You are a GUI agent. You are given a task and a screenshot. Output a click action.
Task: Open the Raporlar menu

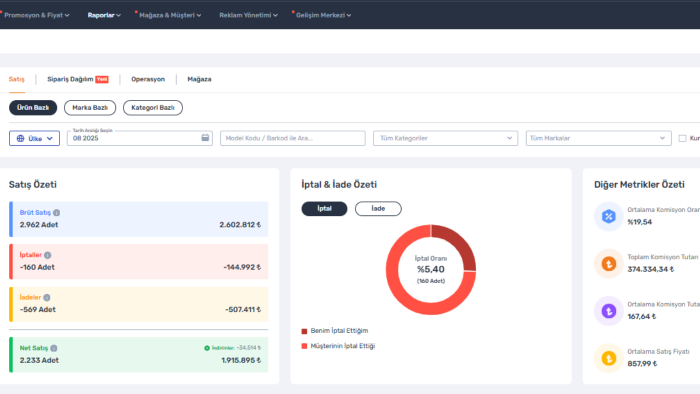tap(104, 15)
